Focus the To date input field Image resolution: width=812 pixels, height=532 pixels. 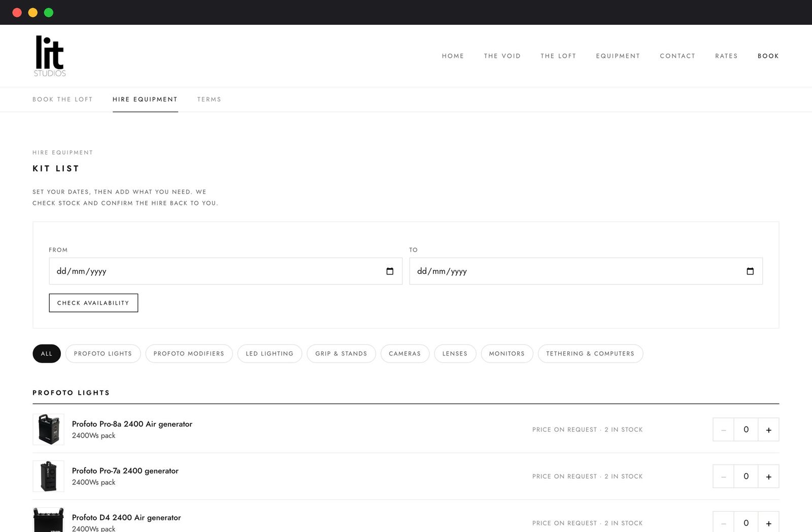pos(586,271)
